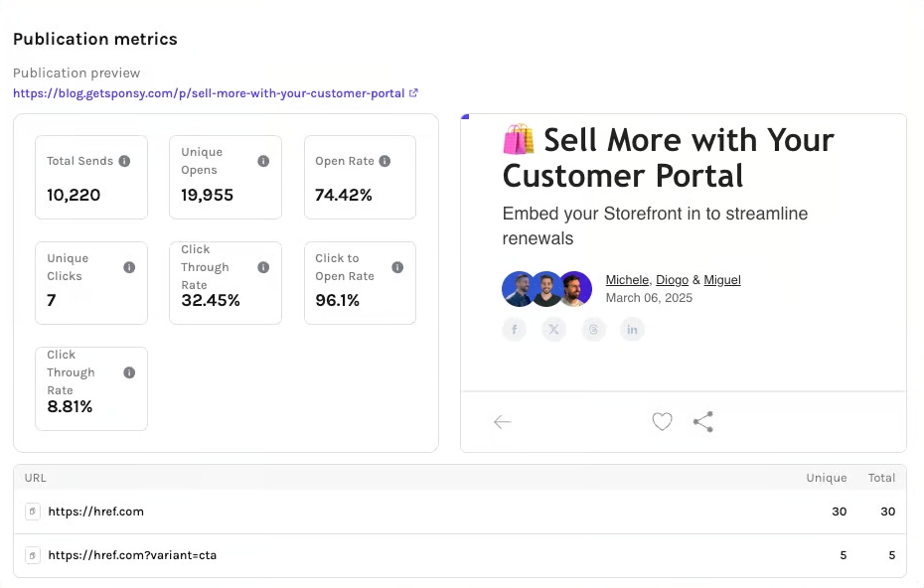The image size is (924, 588).
Task: Copy the https://href.com URL via copy icon
Action: [33, 512]
